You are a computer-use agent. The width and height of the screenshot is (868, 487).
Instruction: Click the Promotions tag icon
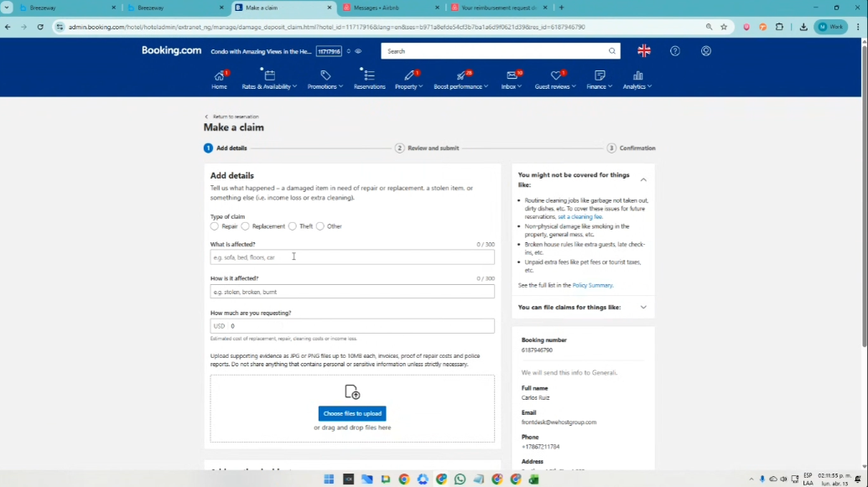tap(325, 75)
